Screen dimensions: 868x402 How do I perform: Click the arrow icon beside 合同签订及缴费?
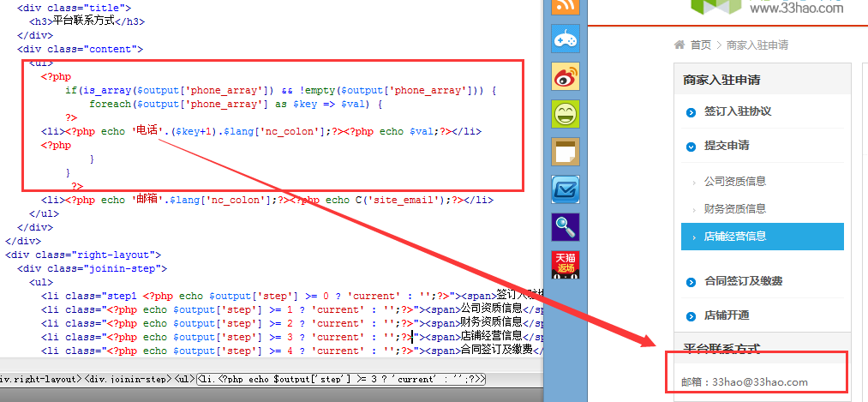(x=691, y=282)
